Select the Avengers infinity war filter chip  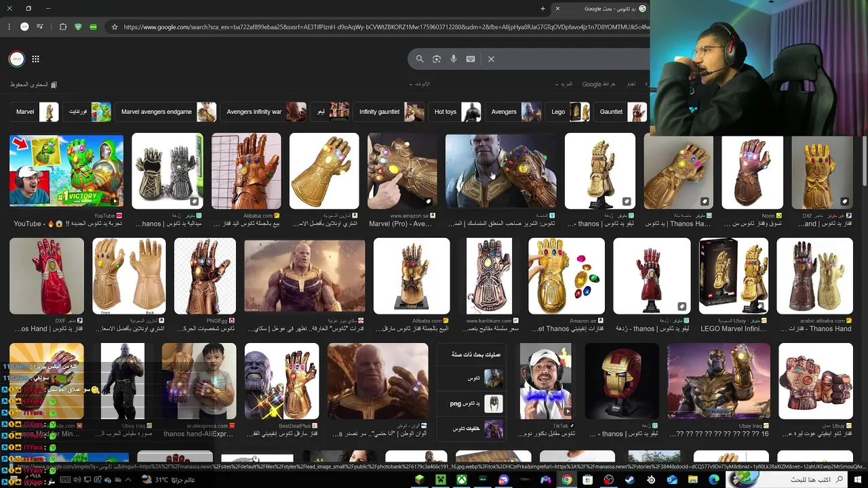pyautogui.click(x=264, y=112)
